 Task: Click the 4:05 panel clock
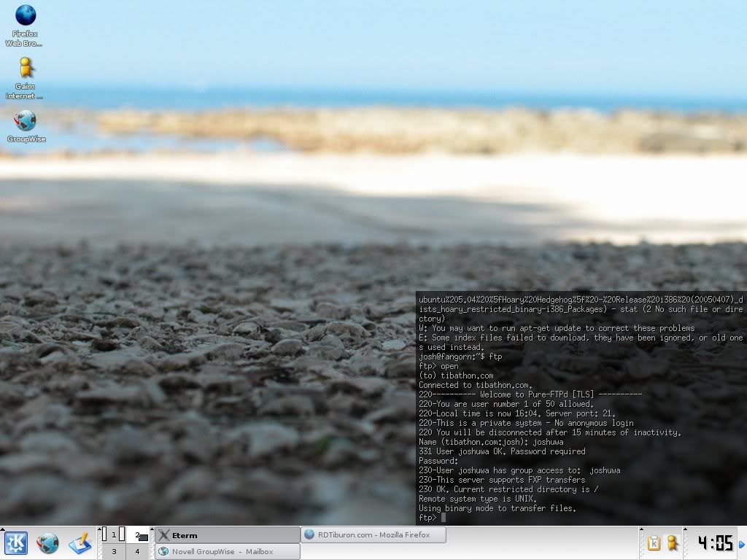click(715, 542)
